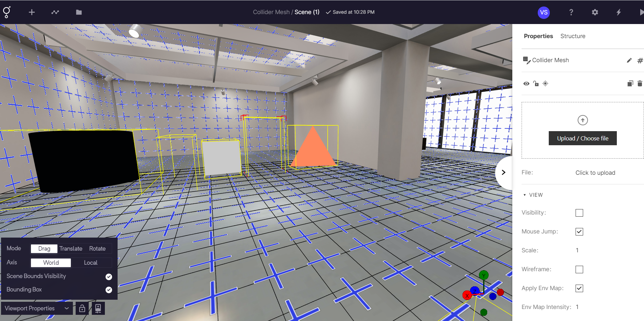The height and width of the screenshot is (321, 644).
Task: Click the duplicate object icon
Action: click(x=630, y=83)
